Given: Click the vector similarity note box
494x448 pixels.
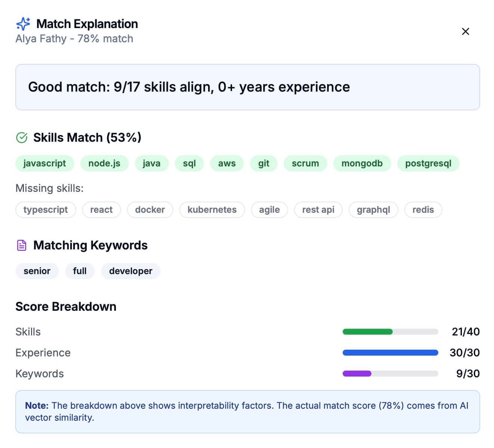Looking at the screenshot, I should coord(247,411).
